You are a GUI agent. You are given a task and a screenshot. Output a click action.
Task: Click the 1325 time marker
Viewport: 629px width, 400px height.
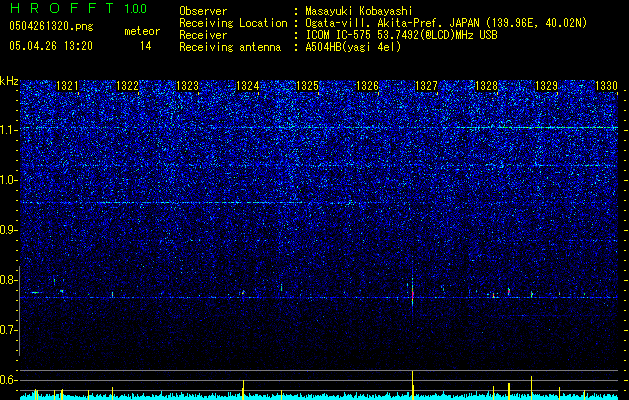(x=307, y=86)
